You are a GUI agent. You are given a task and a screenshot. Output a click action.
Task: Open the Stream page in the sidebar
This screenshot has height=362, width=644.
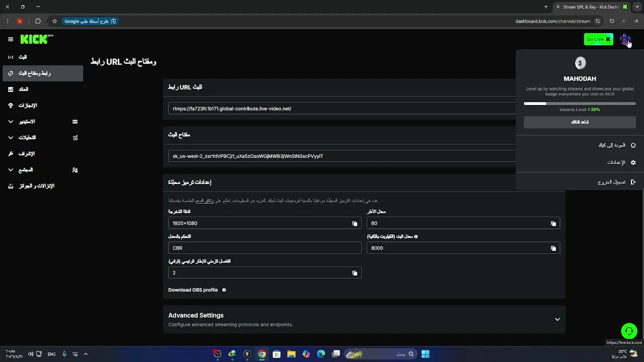(43, 57)
